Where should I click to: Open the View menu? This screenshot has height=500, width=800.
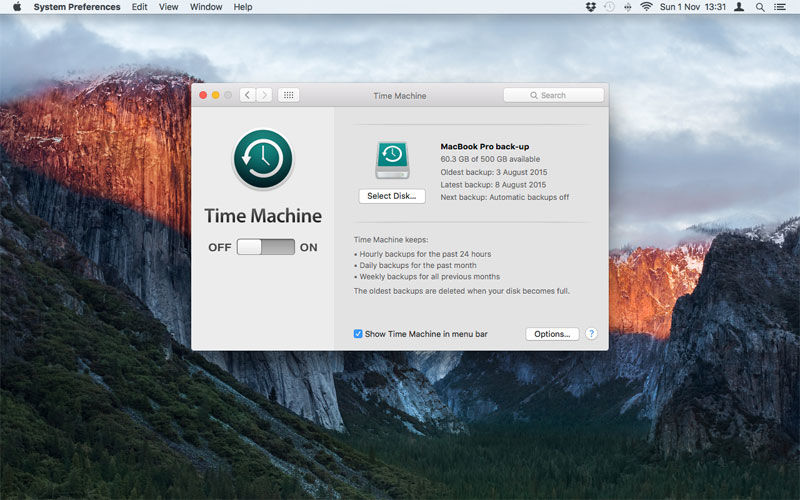(x=168, y=7)
